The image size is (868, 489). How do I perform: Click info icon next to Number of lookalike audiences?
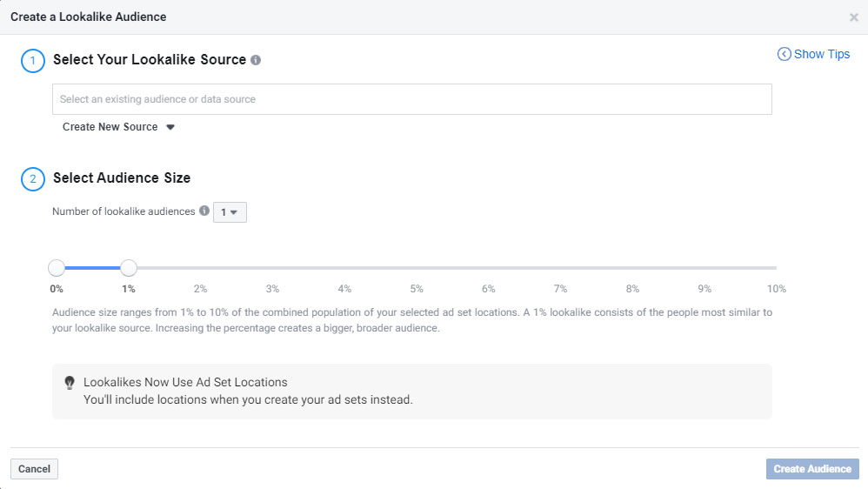coord(204,211)
